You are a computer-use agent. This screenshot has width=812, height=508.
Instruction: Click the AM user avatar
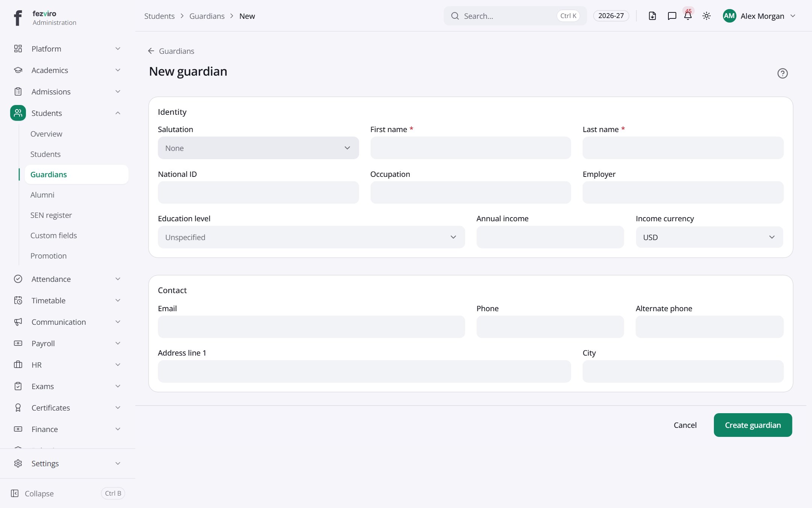point(729,16)
